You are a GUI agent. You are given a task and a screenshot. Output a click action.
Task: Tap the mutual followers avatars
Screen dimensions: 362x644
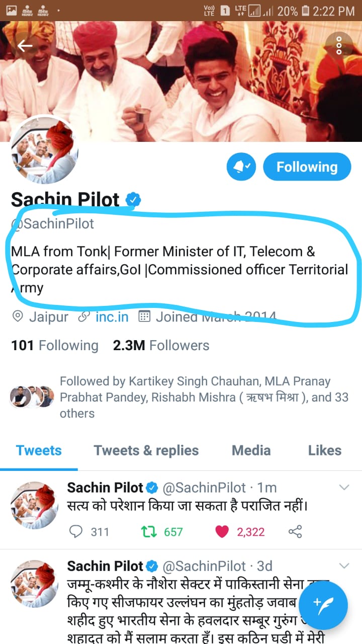[32, 397]
